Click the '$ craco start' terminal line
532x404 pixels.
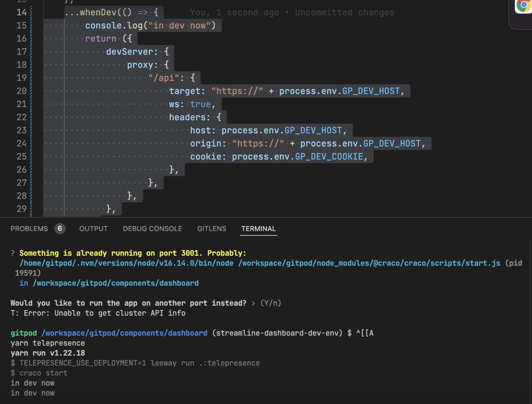pos(39,373)
